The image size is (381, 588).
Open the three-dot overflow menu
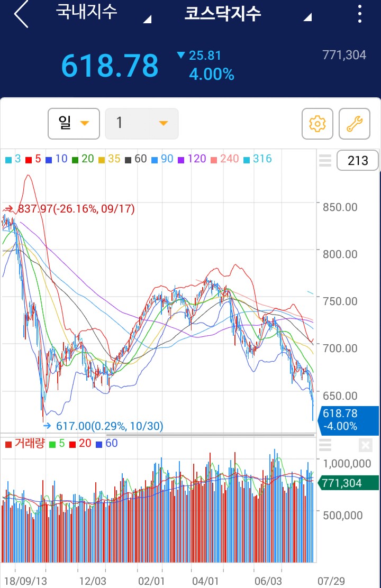click(x=360, y=14)
